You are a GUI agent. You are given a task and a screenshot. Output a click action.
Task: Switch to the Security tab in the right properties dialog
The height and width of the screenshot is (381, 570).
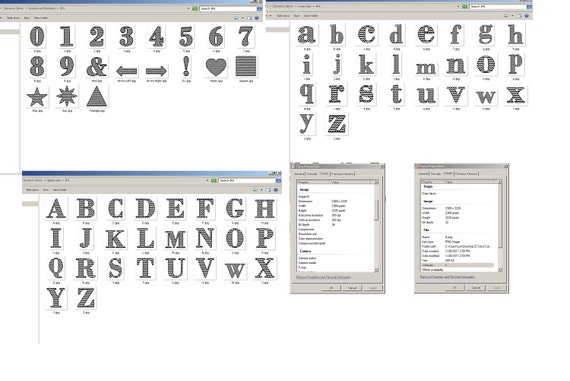436,174
